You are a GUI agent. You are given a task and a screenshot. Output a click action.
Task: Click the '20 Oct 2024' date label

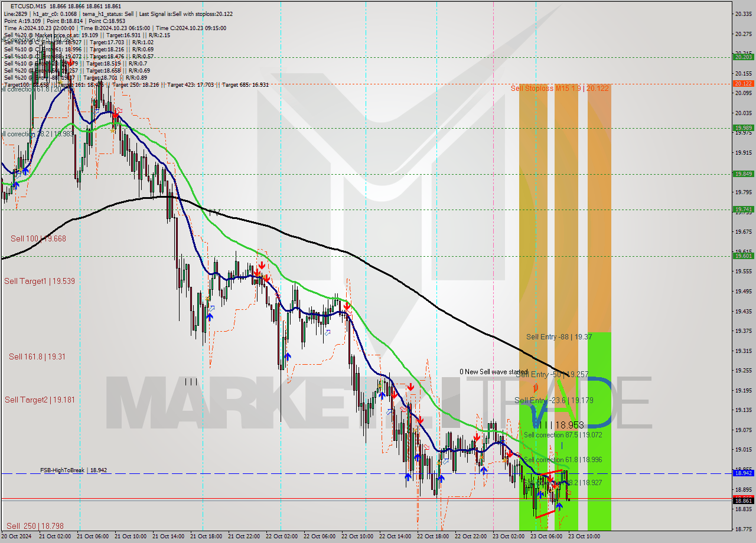17,537
